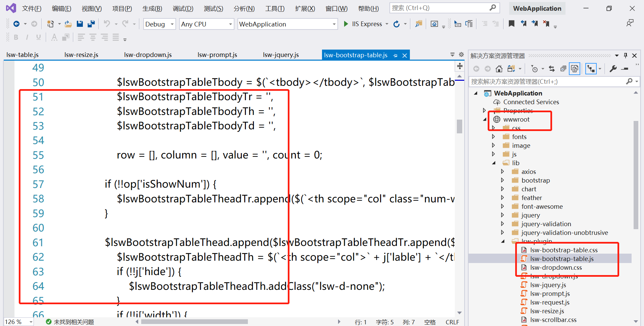
Task: Collapse the WebApplication project node
Action: point(476,93)
